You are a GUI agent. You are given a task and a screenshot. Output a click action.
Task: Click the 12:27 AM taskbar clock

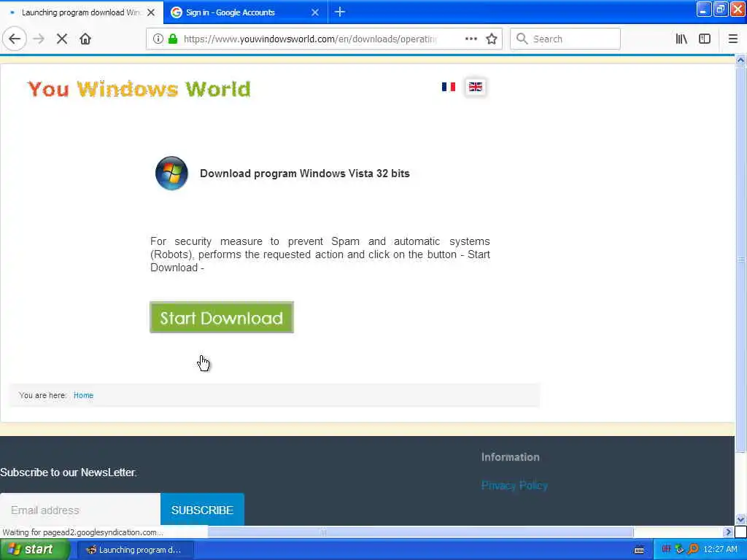click(x=720, y=550)
